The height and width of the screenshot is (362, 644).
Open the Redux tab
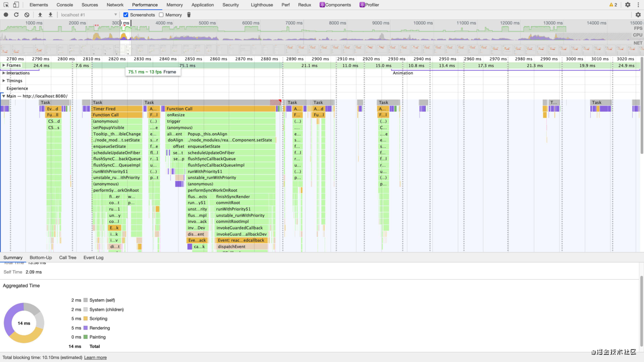coord(305,5)
